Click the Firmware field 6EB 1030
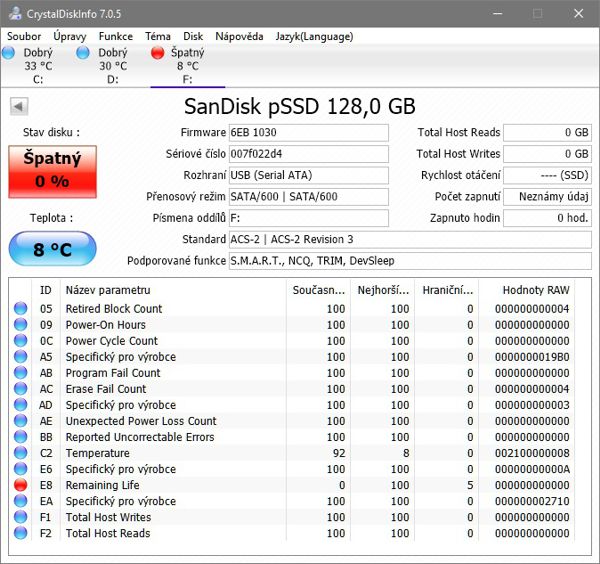 (x=308, y=132)
